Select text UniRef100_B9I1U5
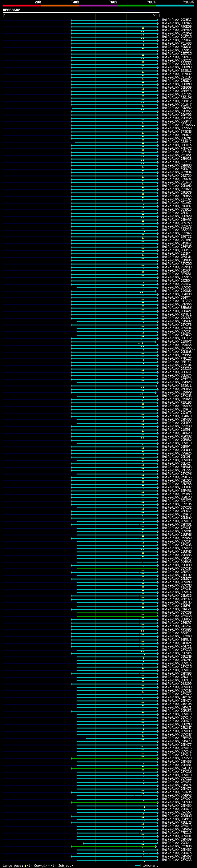 tap(177, 78)
